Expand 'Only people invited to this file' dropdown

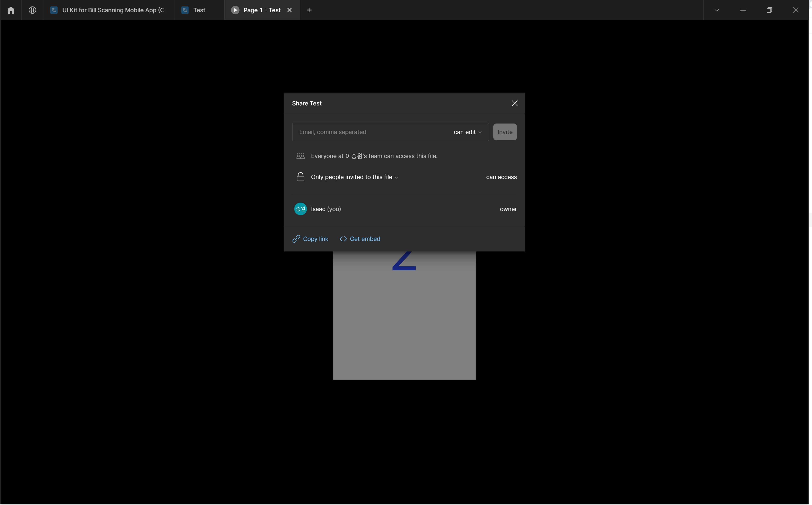(x=354, y=177)
